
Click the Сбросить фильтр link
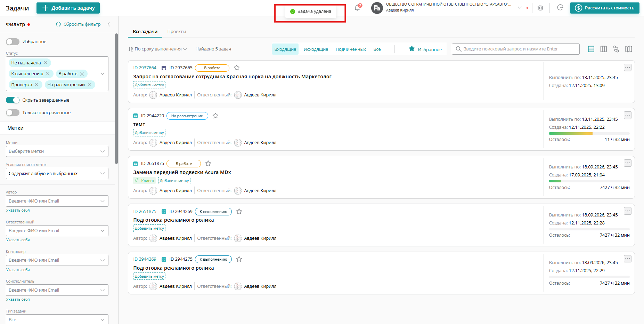pos(79,24)
